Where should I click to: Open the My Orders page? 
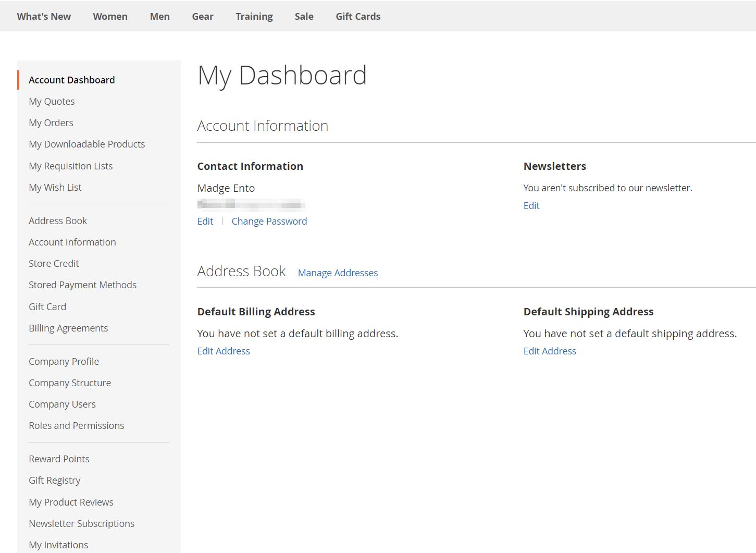click(x=51, y=122)
